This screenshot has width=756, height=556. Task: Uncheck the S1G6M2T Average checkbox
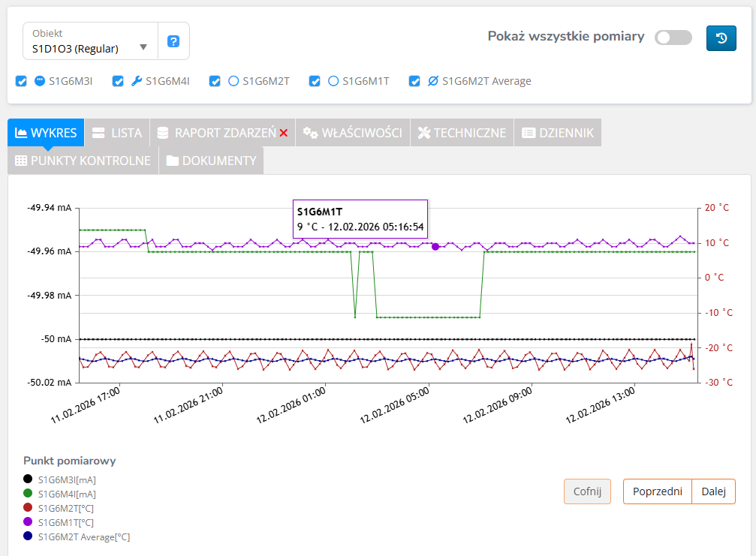[414, 81]
